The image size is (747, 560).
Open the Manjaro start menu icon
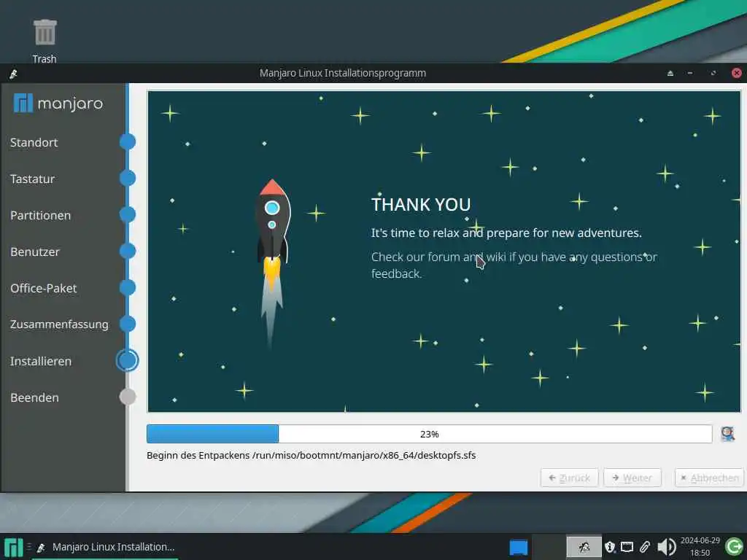coord(13,547)
